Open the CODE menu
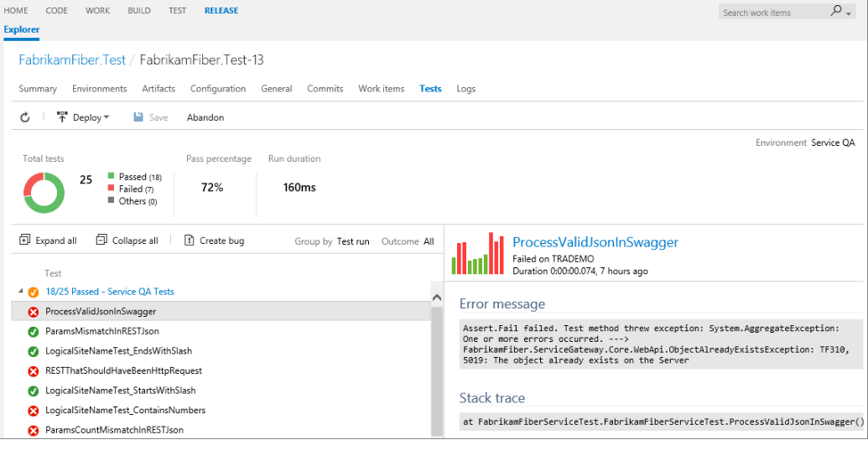Screen dimensions: 868x471 [56, 11]
